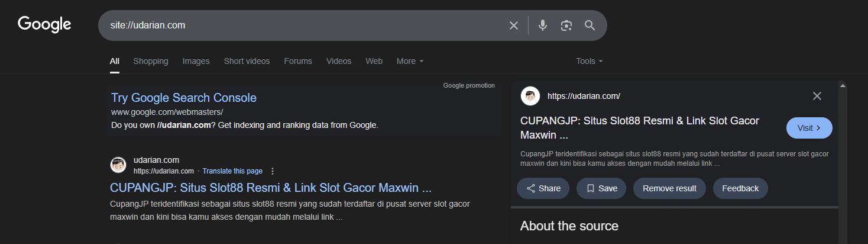The height and width of the screenshot is (244, 868).
Task: Open the Short videos tab
Action: click(247, 61)
